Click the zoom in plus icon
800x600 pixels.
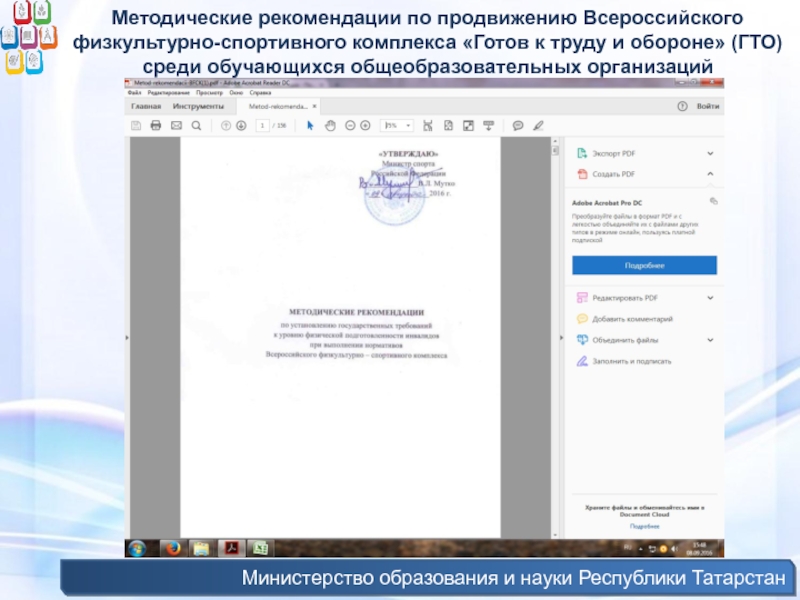tap(367, 125)
